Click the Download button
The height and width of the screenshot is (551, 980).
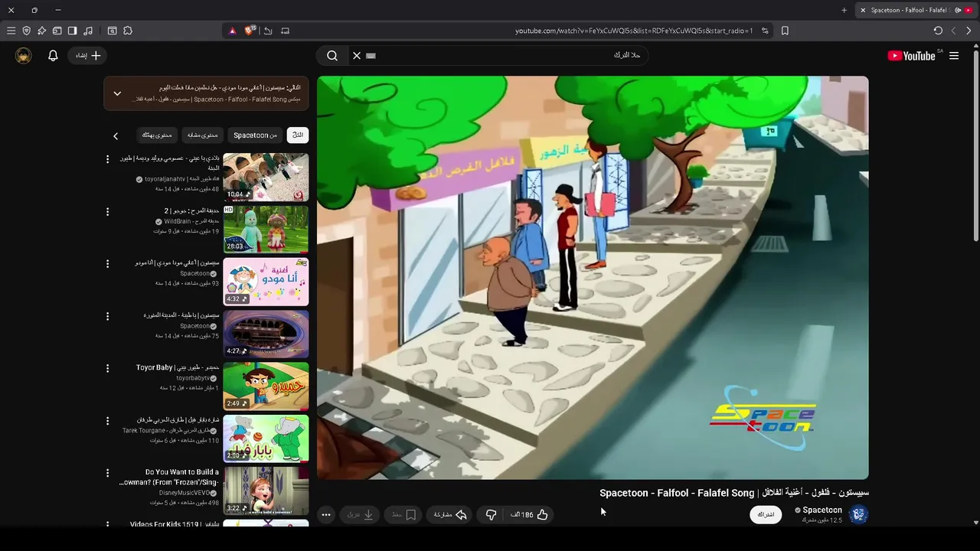coord(360,515)
